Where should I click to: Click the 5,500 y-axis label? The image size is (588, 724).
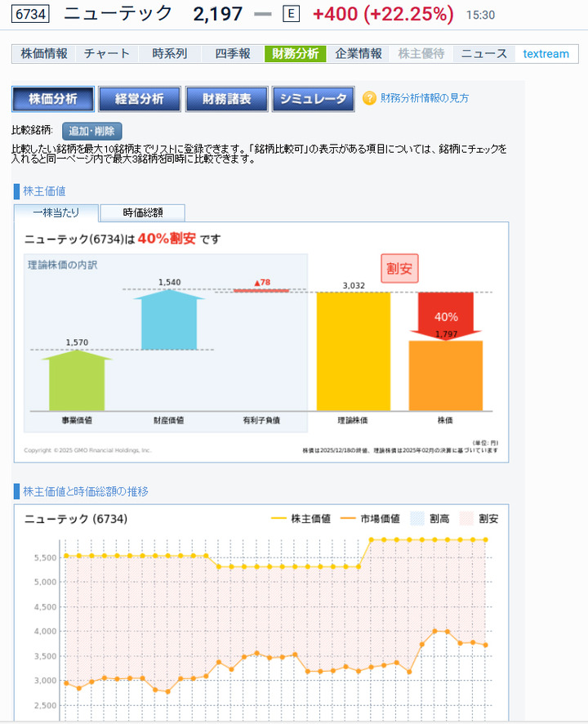tap(45, 558)
